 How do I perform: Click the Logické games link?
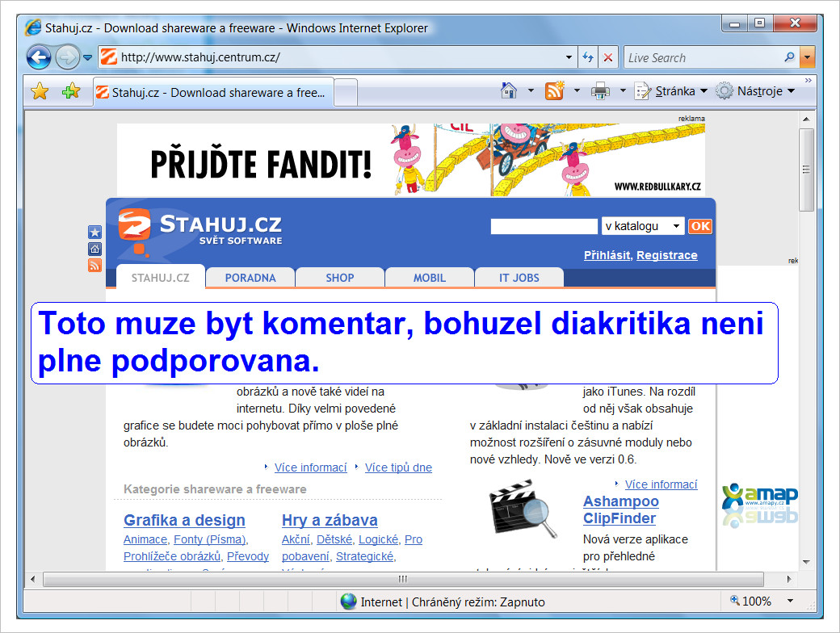(x=378, y=539)
